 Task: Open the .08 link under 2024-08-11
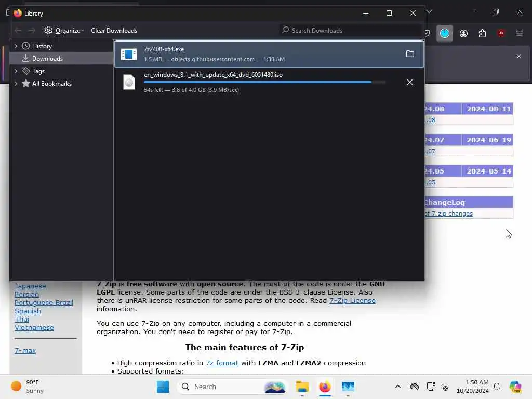430,120
